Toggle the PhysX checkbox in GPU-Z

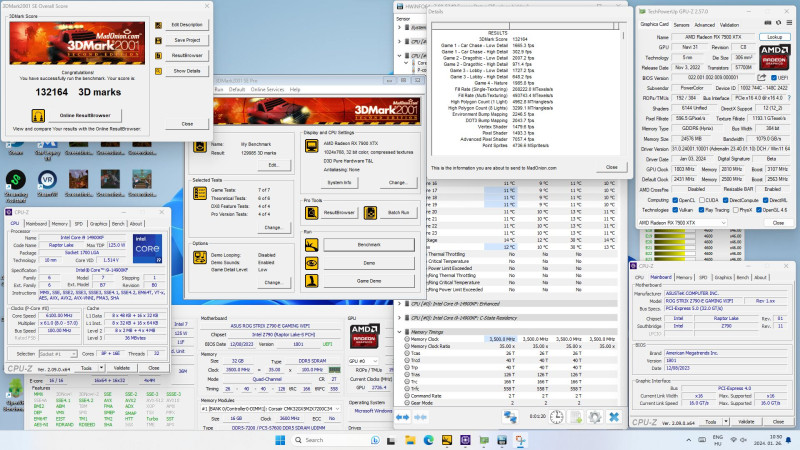735,210
